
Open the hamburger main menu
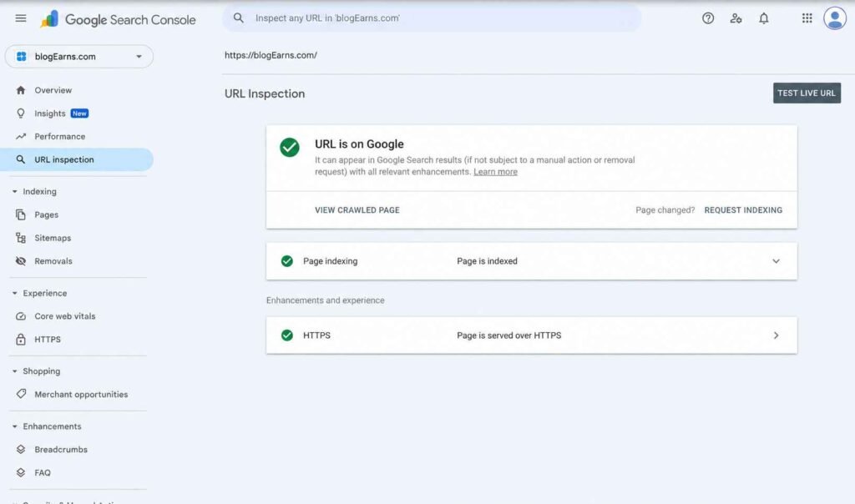click(x=21, y=18)
